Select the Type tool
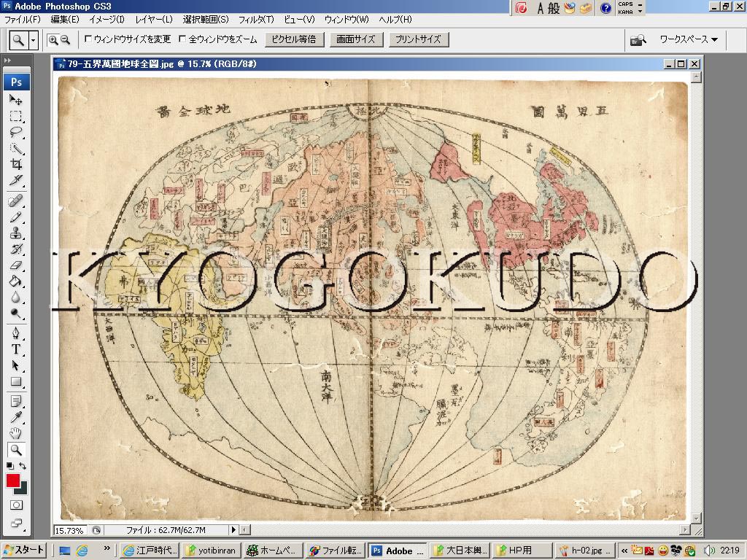The height and width of the screenshot is (560, 747). (x=16, y=349)
